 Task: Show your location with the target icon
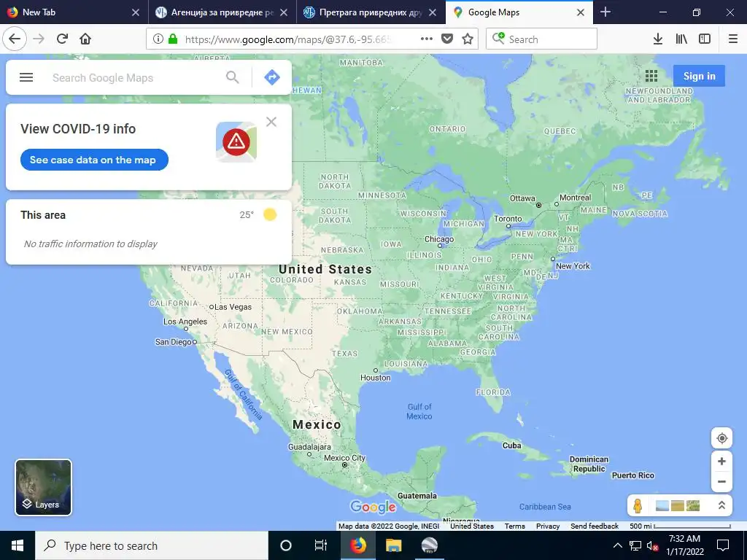[x=721, y=438]
